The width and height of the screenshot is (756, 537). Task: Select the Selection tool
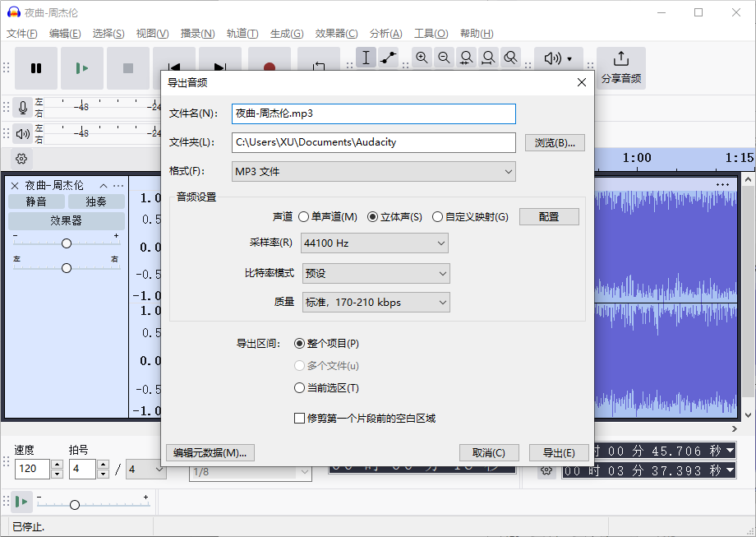(x=366, y=58)
